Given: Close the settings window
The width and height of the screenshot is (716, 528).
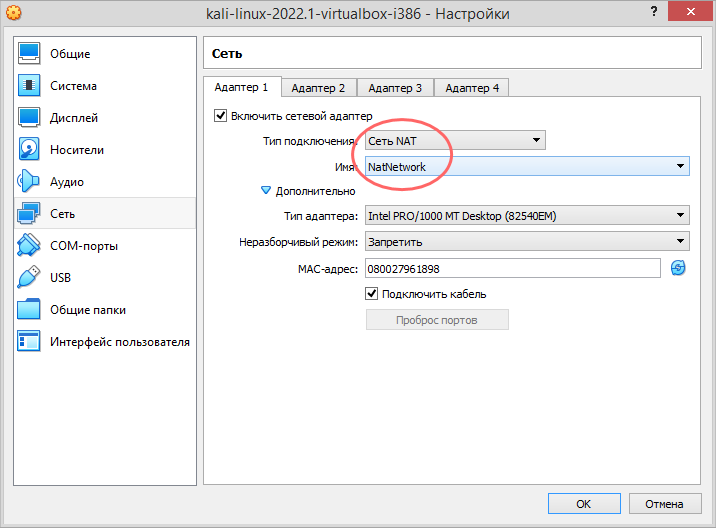Looking at the screenshot, I should point(690,11).
